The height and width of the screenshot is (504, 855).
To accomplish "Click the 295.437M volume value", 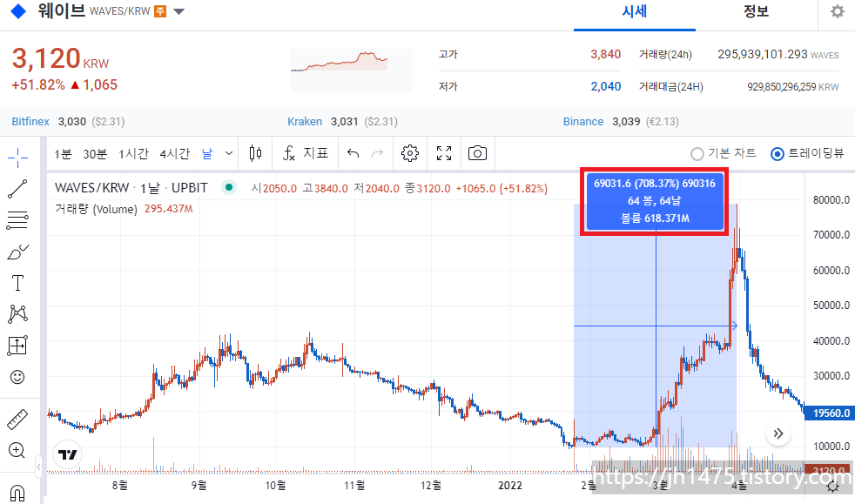I will click(x=169, y=209).
